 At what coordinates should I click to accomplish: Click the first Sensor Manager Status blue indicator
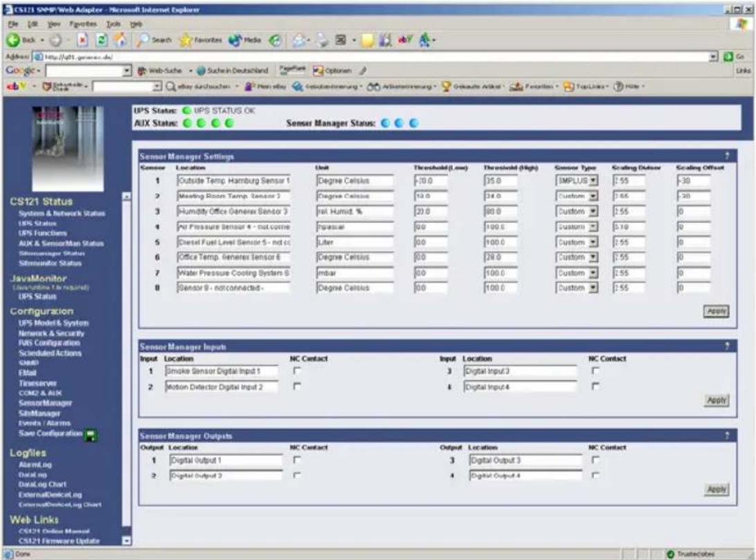point(385,123)
